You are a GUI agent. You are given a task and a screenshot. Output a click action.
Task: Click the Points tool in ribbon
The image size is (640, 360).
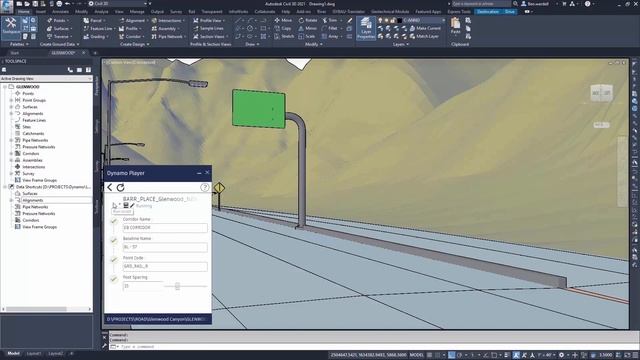[x=58, y=20]
